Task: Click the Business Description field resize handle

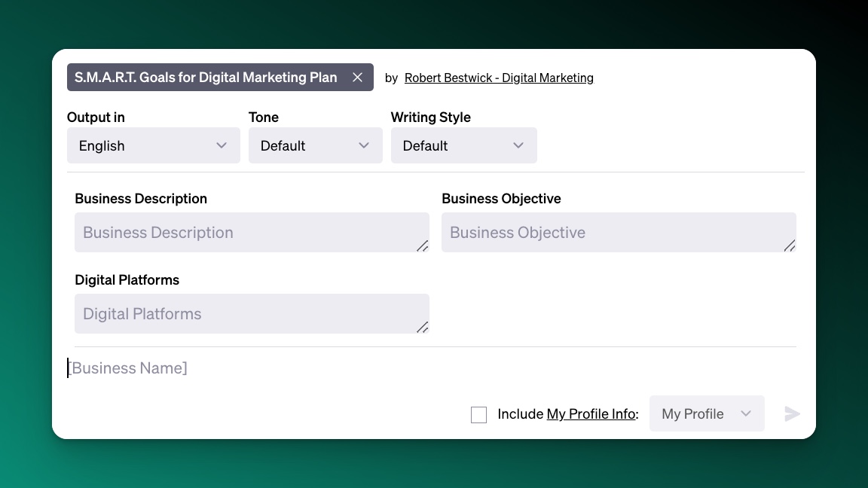Action: (x=423, y=246)
